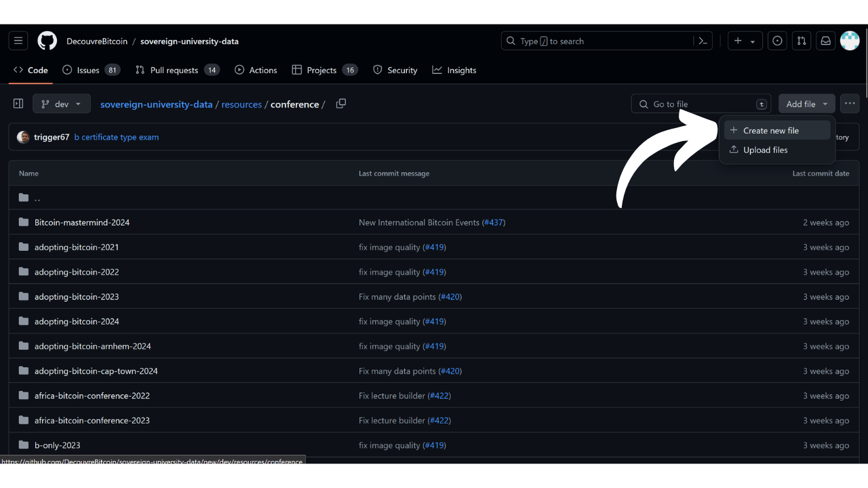Click the GitHub logo homepage icon
Image resolution: width=868 pixels, height=488 pixels.
pyautogui.click(x=47, y=41)
